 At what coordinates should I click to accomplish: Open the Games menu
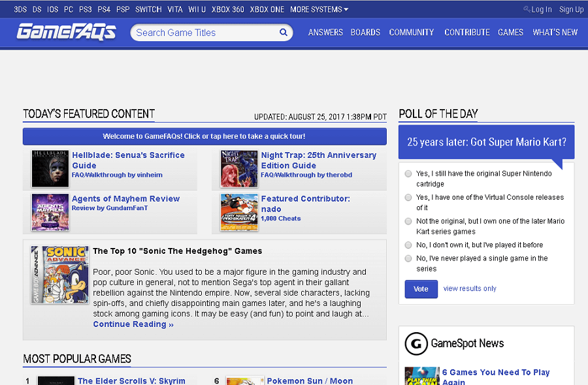pyautogui.click(x=510, y=33)
